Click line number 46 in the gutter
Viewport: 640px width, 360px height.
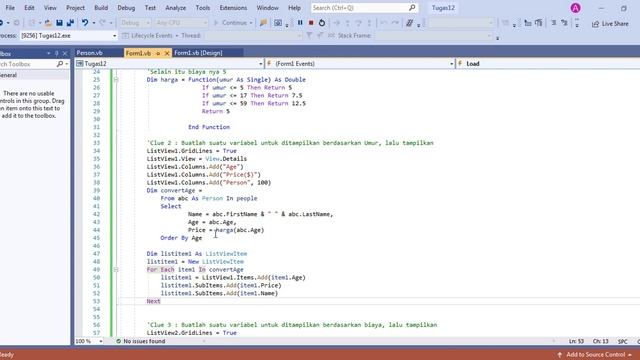point(96,246)
